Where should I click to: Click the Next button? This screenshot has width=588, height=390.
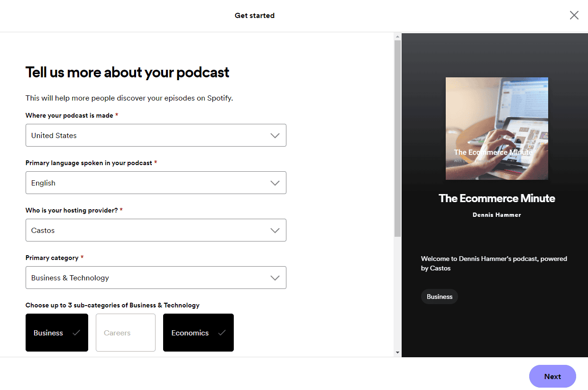coord(552,376)
